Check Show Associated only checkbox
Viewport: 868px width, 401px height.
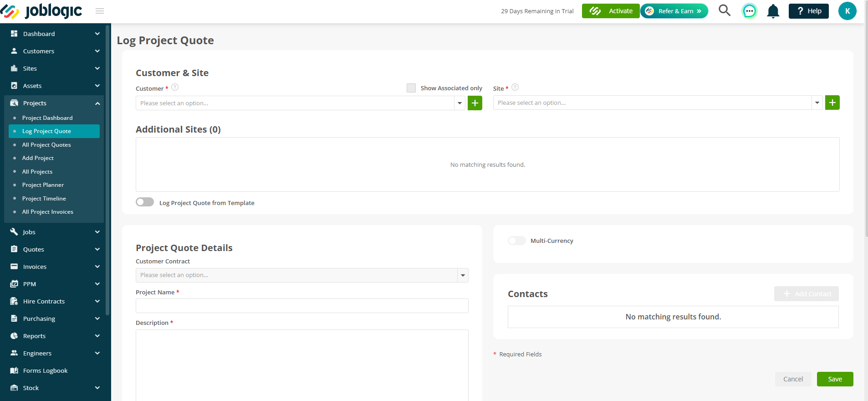click(x=411, y=88)
